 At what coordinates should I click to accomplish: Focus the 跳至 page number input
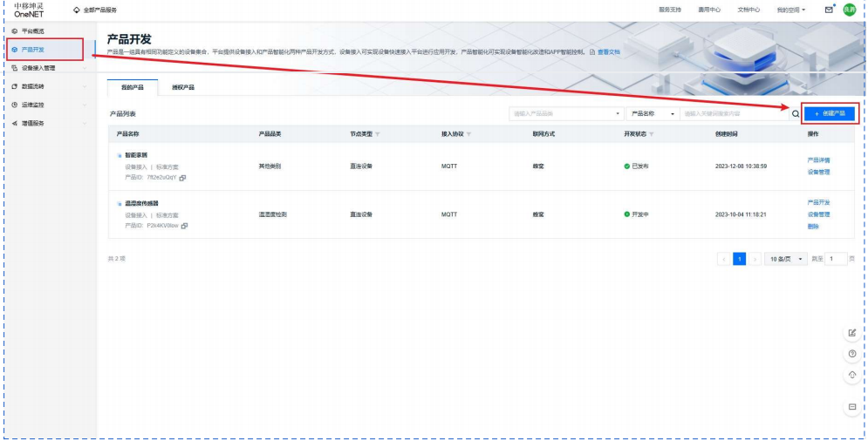(x=836, y=259)
